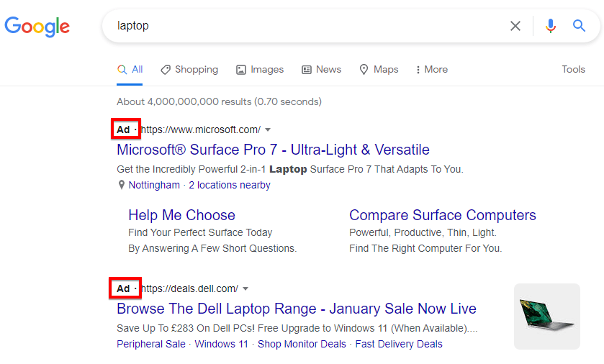The height and width of the screenshot is (364, 604).
Task: Click the first Ad label badge
Action: [124, 129]
